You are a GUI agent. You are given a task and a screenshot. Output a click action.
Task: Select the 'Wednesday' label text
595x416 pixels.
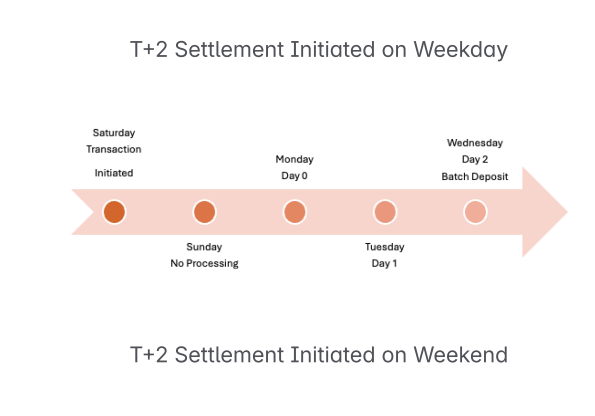coord(475,143)
